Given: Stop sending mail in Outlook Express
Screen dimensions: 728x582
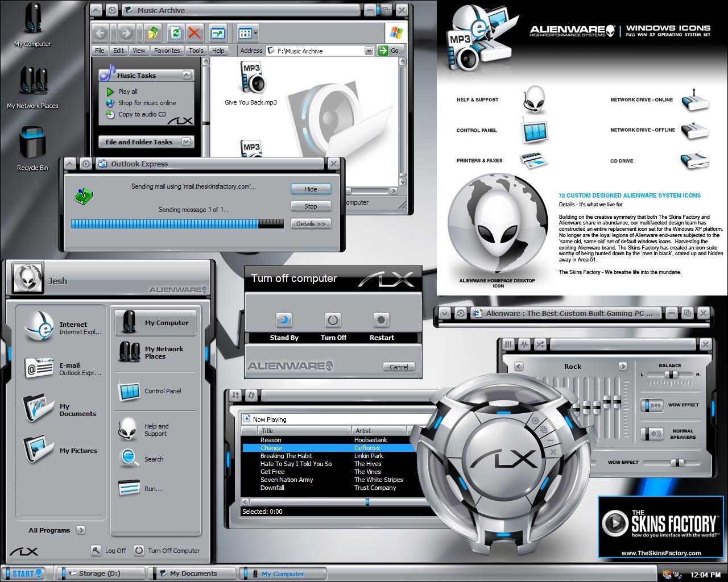Looking at the screenshot, I should click(x=311, y=206).
